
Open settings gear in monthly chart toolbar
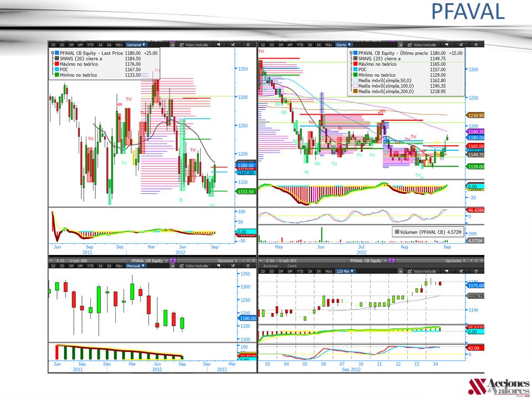248,265
